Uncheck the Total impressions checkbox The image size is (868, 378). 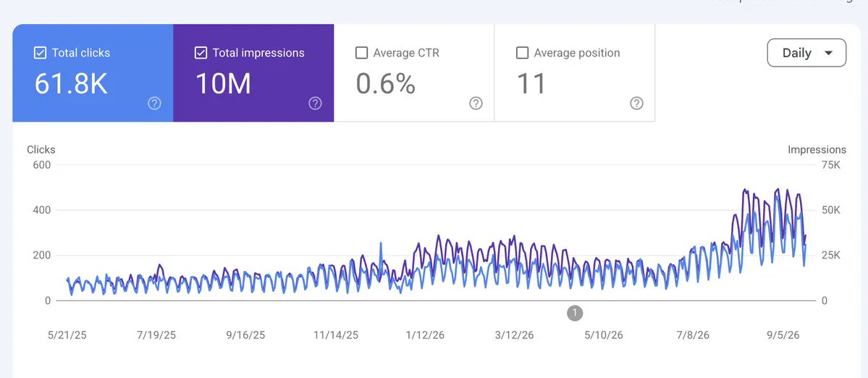click(x=201, y=53)
